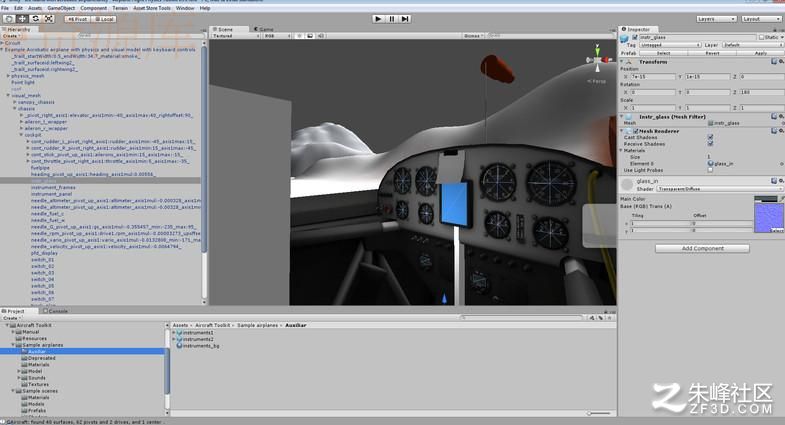Open the Textured draw mode dropdown
The height and width of the screenshot is (425, 785).
[x=236, y=36]
